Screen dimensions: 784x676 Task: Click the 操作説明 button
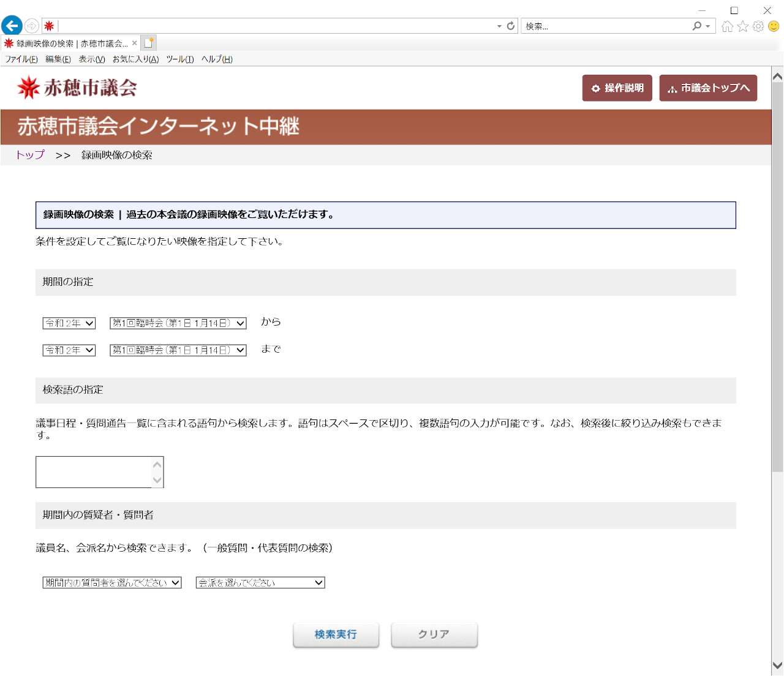[617, 88]
